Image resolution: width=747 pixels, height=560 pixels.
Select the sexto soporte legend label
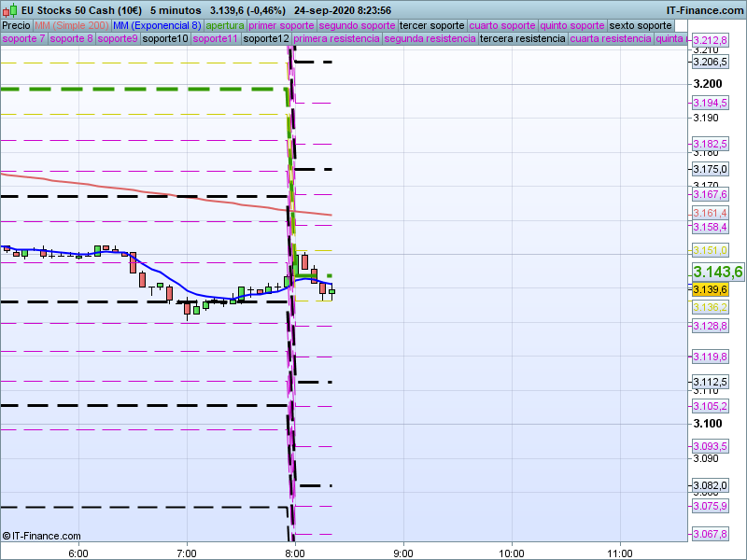click(x=640, y=25)
